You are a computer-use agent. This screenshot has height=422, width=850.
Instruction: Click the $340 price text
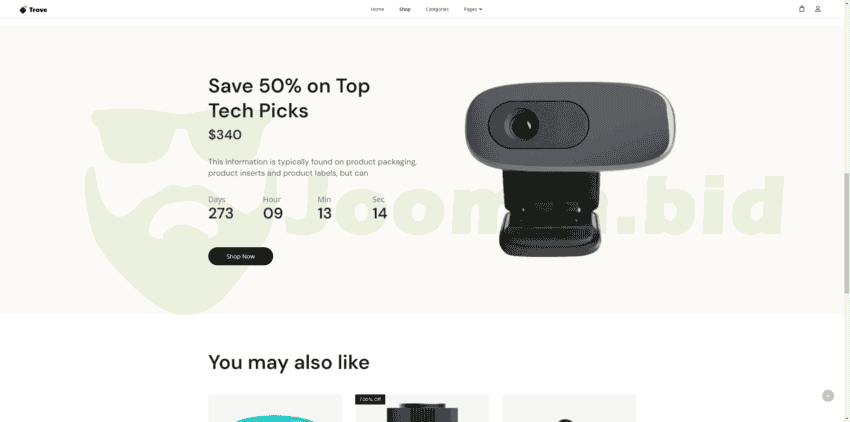[x=225, y=135]
